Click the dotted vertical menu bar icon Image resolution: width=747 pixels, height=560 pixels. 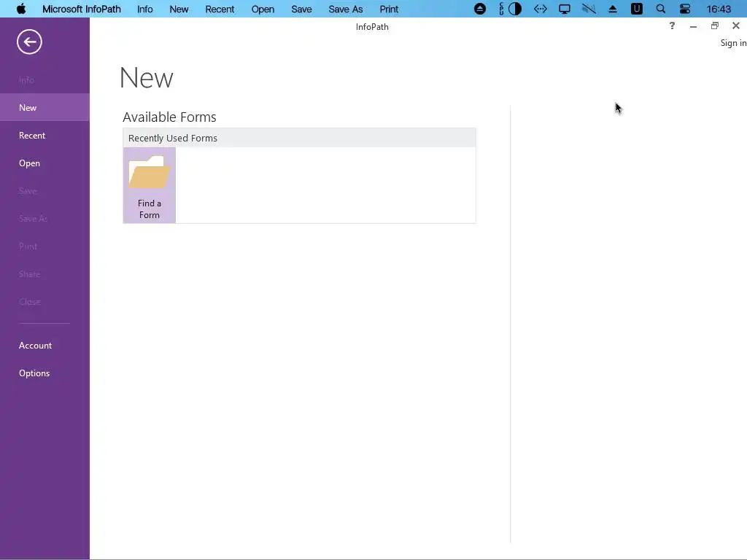(x=501, y=9)
